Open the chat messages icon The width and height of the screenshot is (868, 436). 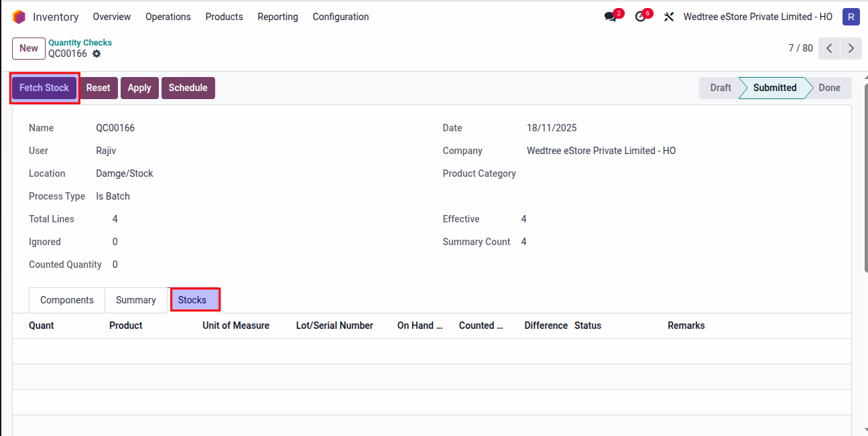pyautogui.click(x=610, y=17)
